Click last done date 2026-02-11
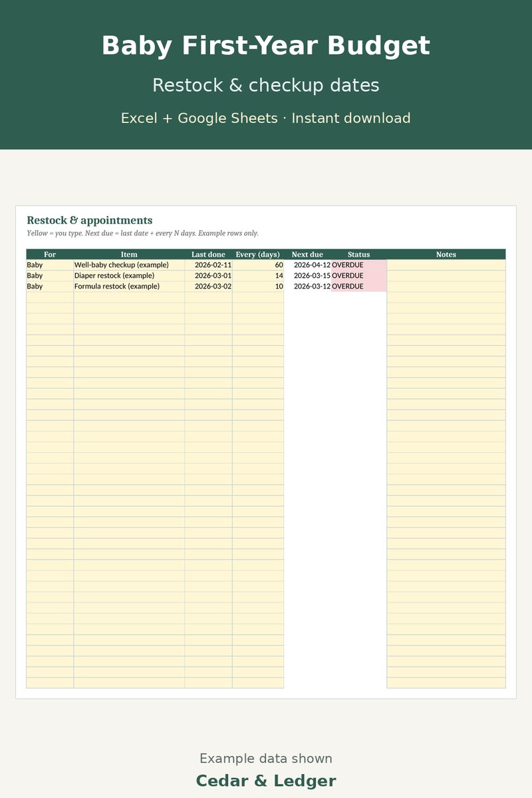 click(x=209, y=265)
